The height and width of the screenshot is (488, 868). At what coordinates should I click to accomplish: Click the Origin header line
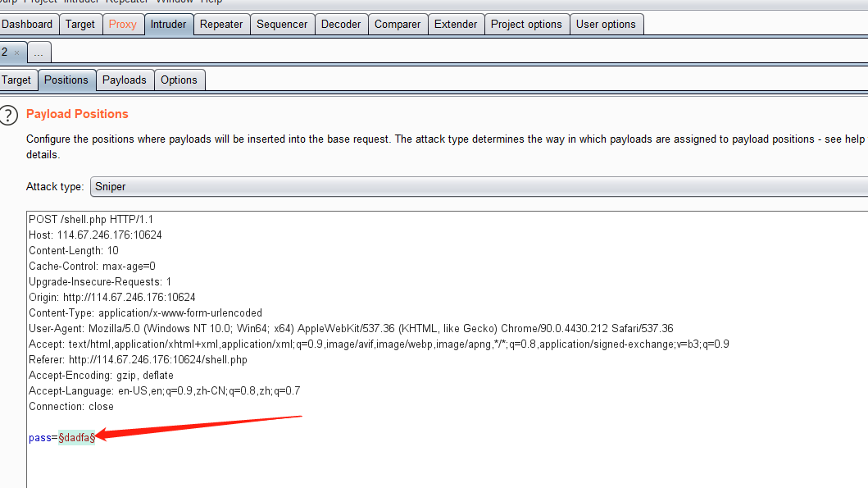click(x=111, y=297)
